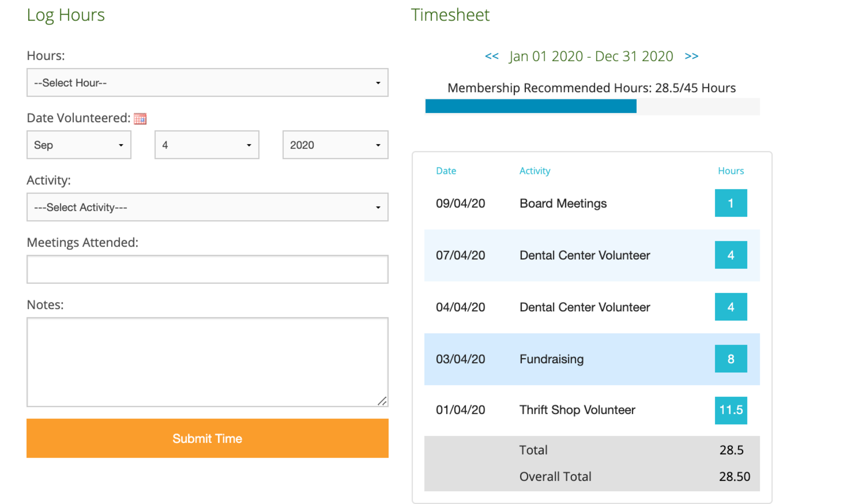Focus the Meetings Attended input field
The height and width of the screenshot is (504, 843).
(x=207, y=269)
